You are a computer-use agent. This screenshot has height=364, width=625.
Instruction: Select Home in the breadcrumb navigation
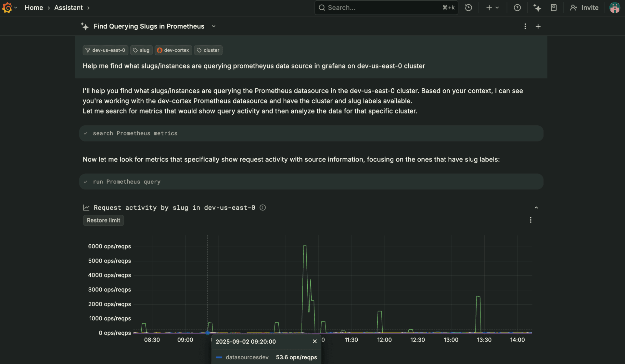[x=34, y=7]
